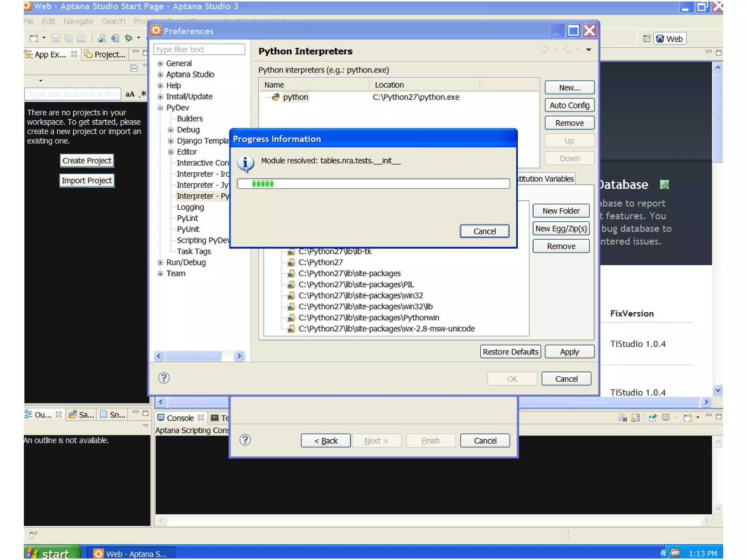Click Collapse All icon in App Explorer
Image resolution: width=747 pixels, height=560 pixels.
tap(134, 68)
